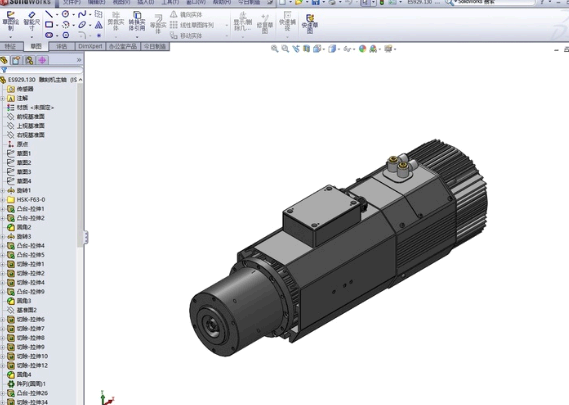Viewport: 569px width, 405px height.
Task: Select the Corner Rectangle sketch tool
Action: [x=49, y=25]
